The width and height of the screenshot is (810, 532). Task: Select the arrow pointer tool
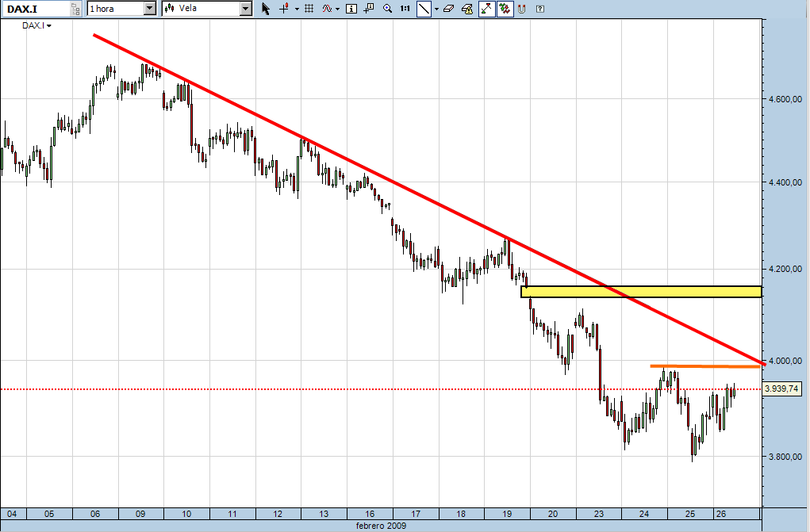(x=266, y=9)
